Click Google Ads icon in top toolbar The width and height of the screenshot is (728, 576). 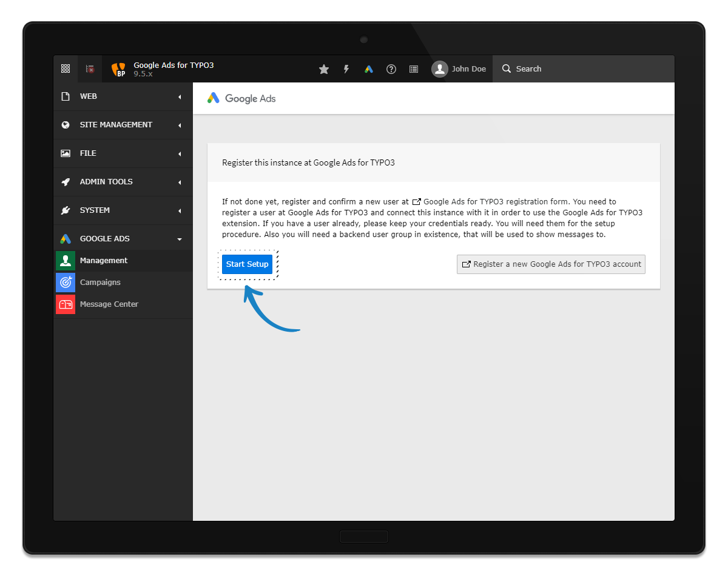point(369,69)
